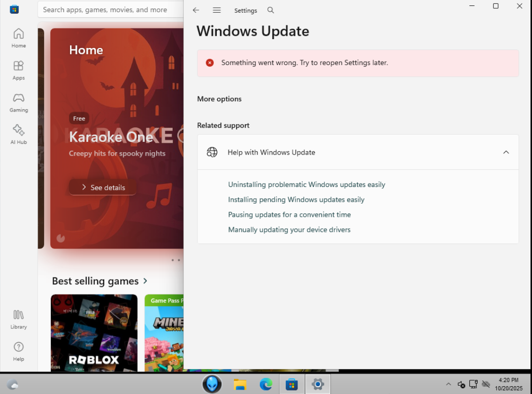Maximize the Settings window
532x394 pixels.
496,6
